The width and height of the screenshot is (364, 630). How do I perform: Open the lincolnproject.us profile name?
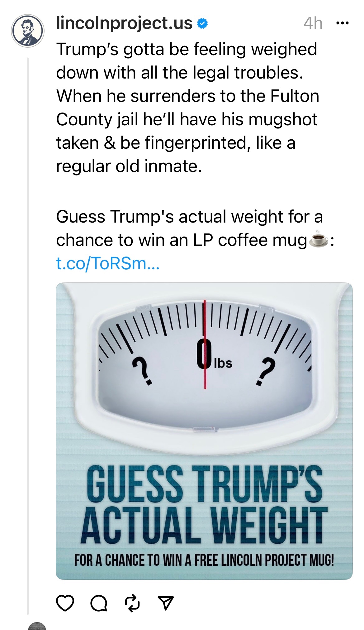click(x=124, y=23)
